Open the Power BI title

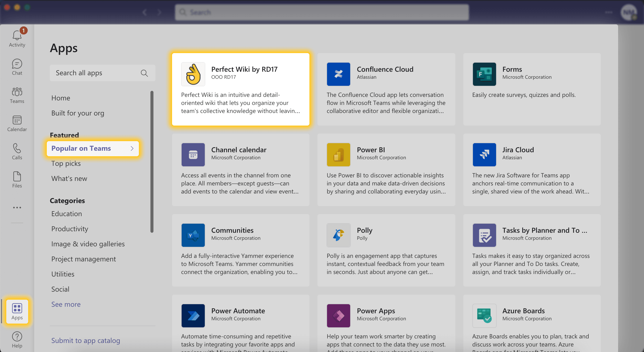371,150
